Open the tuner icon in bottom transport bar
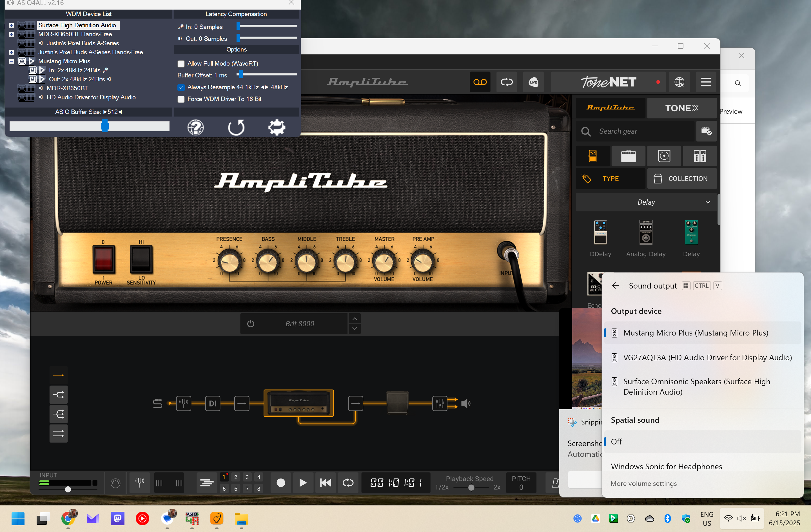 [x=140, y=482]
